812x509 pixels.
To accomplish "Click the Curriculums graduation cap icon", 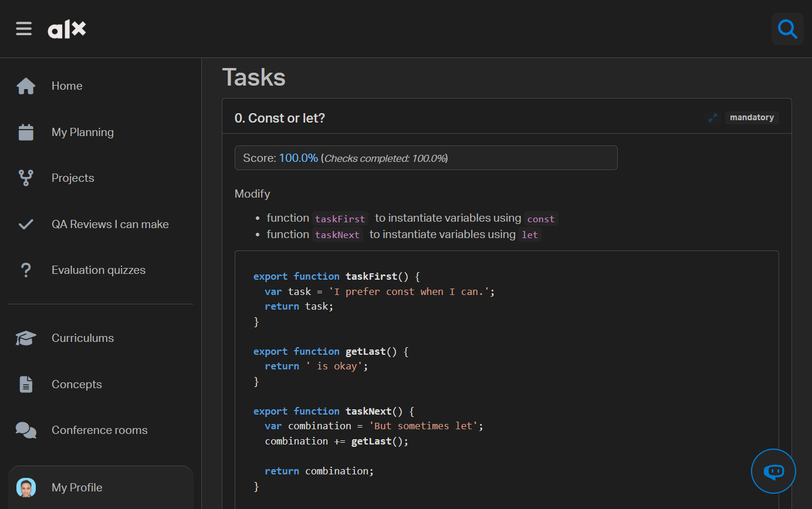I will [x=26, y=338].
